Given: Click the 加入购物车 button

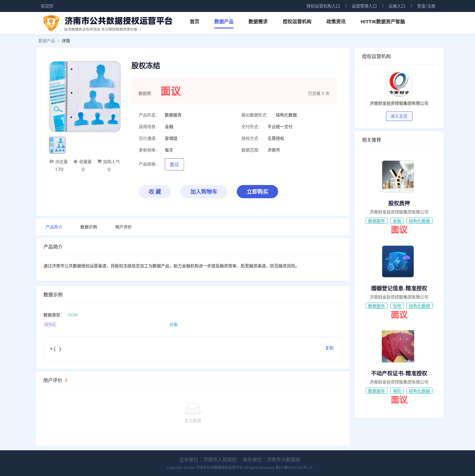Looking at the screenshot, I should (204, 192).
